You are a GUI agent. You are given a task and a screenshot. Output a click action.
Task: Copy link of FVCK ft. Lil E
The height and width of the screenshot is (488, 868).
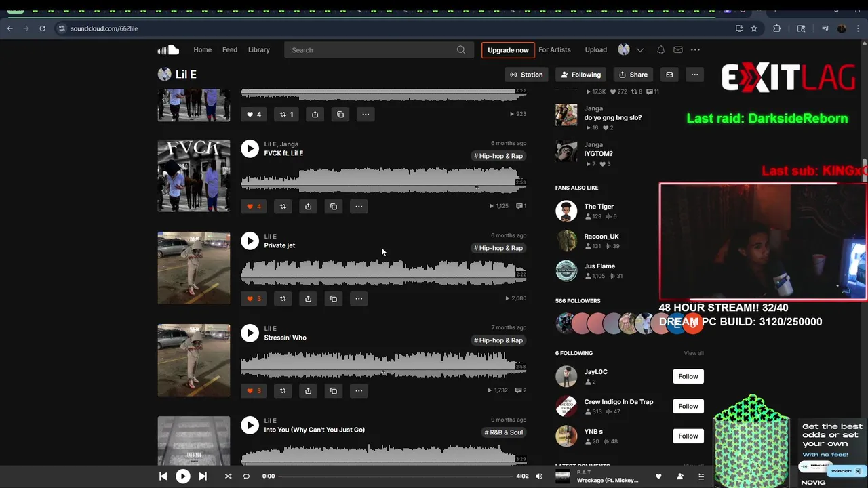pos(334,206)
